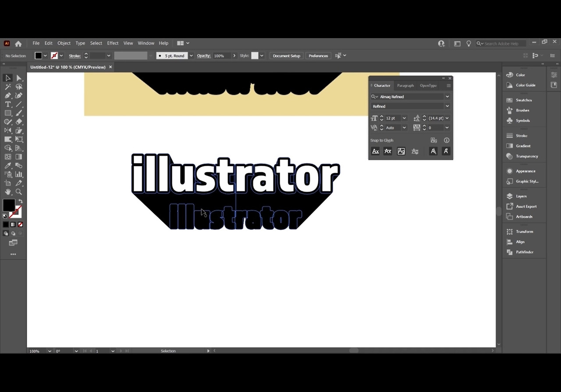Open the File menu
Viewport: 561px width, 392px height.
tap(36, 43)
